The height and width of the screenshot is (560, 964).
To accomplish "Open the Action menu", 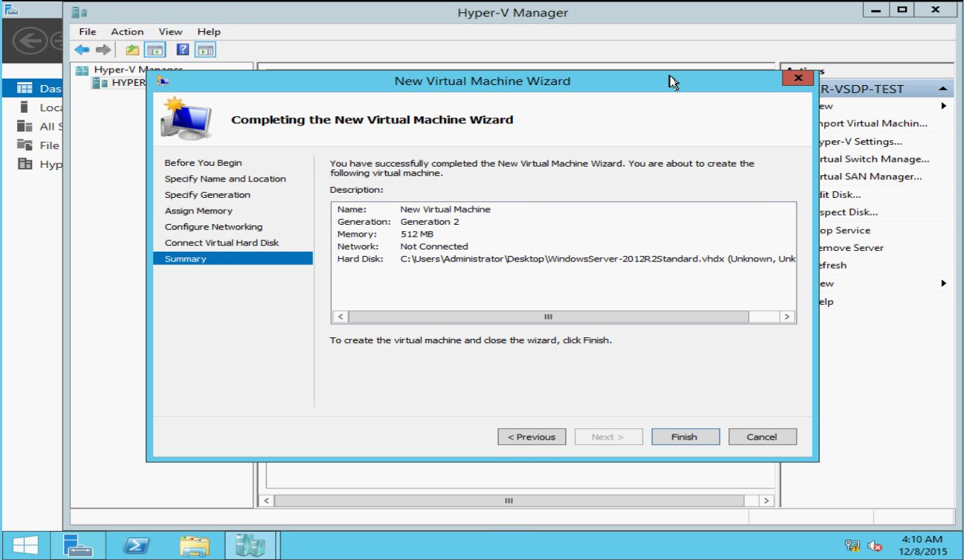I will (127, 32).
